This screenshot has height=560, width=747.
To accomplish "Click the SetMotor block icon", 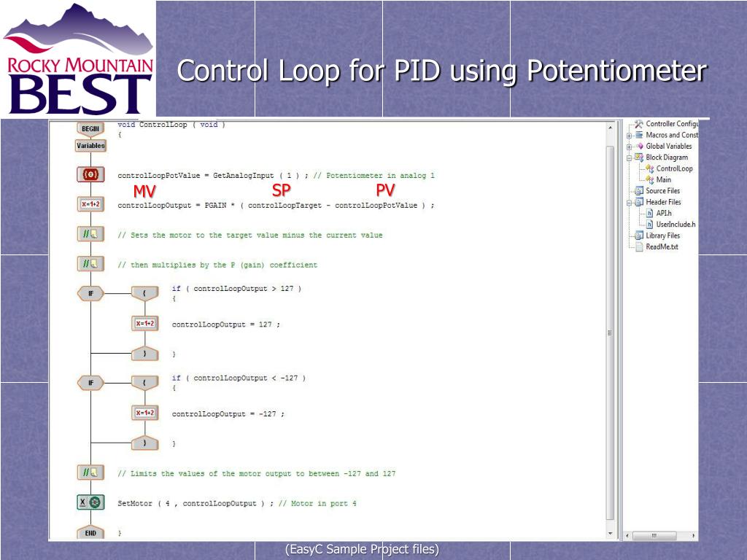I will (x=90, y=502).
